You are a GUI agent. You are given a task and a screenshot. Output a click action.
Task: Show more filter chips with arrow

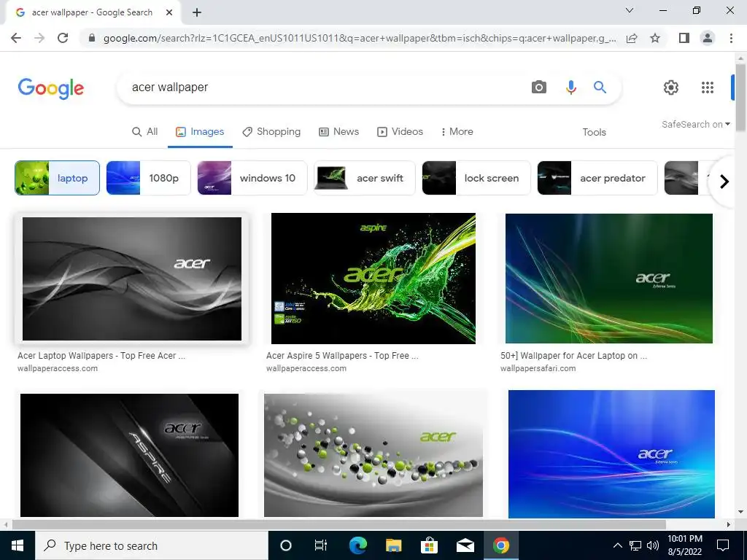tap(724, 182)
